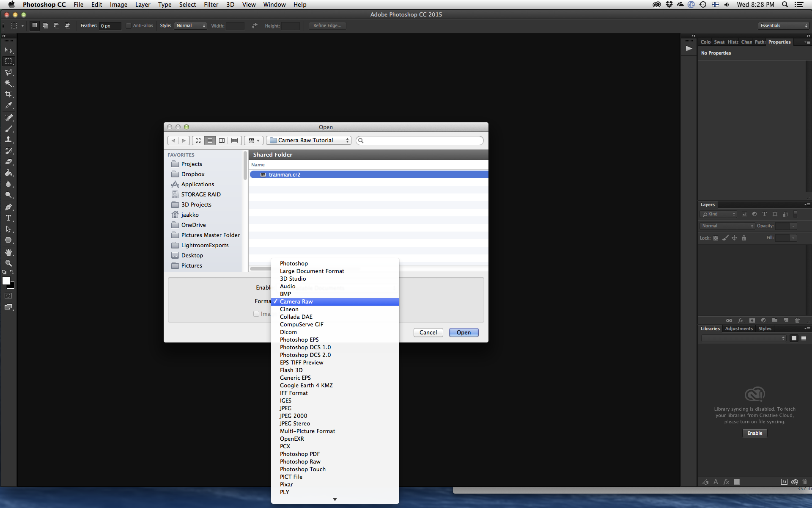Toggle lock transparent pixels in Layers
Image resolution: width=812 pixels, height=508 pixels.
pyautogui.click(x=716, y=238)
